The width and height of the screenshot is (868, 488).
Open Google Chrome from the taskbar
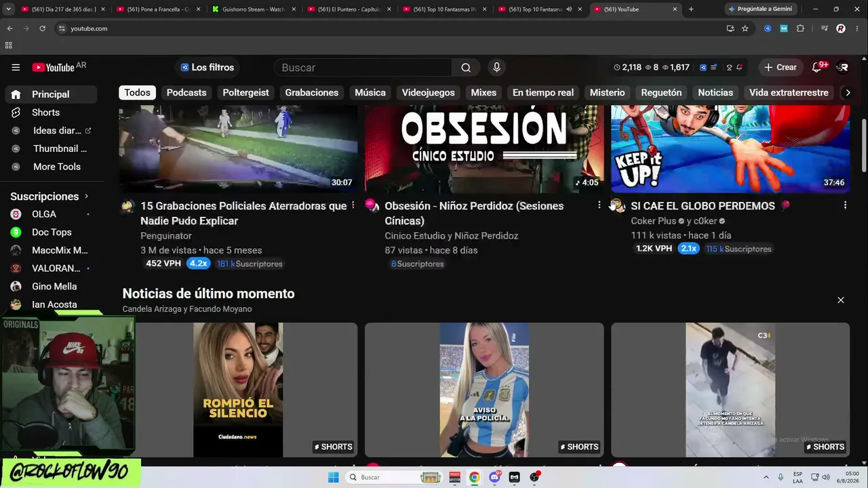tap(474, 477)
